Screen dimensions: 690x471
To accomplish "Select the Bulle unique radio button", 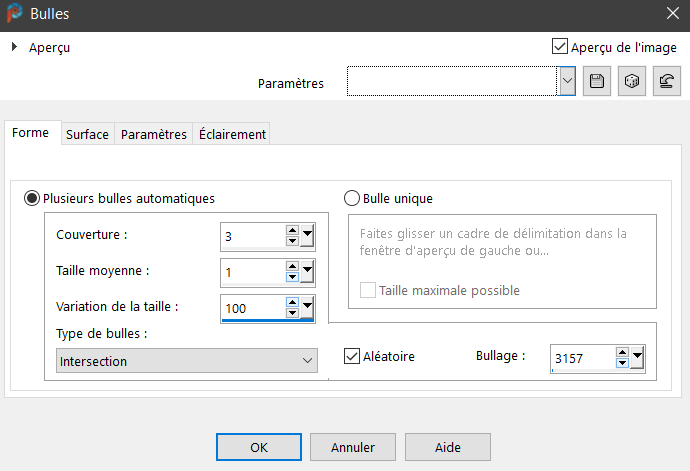I will pyautogui.click(x=352, y=198).
